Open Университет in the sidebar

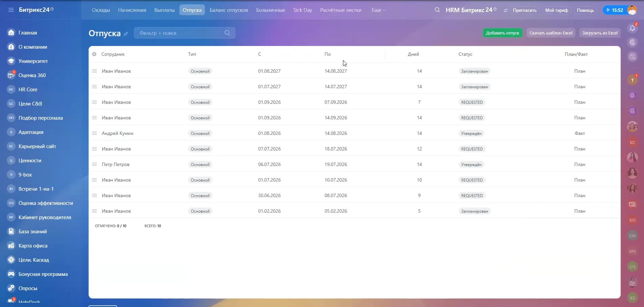pos(33,61)
